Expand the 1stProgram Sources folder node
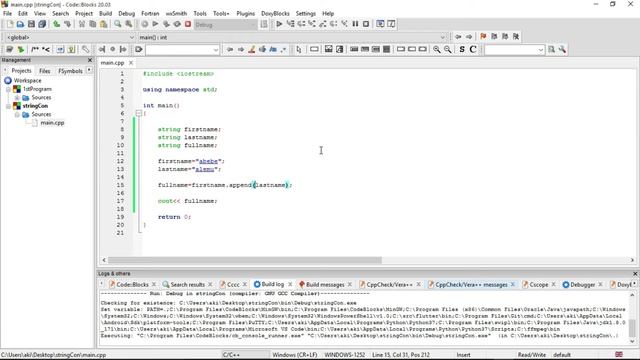This screenshot has width=640, height=360. click(x=17, y=98)
